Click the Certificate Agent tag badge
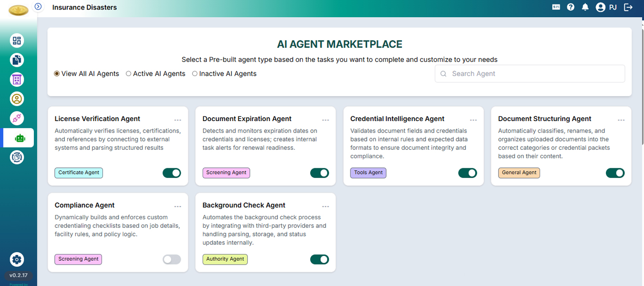The height and width of the screenshot is (286, 644). pyautogui.click(x=78, y=173)
